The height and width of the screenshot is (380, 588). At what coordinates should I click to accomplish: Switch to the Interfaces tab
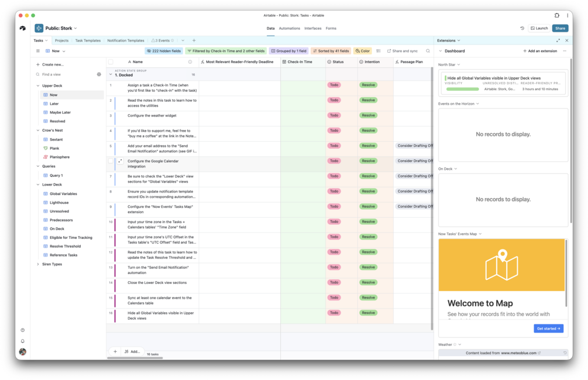pos(313,29)
